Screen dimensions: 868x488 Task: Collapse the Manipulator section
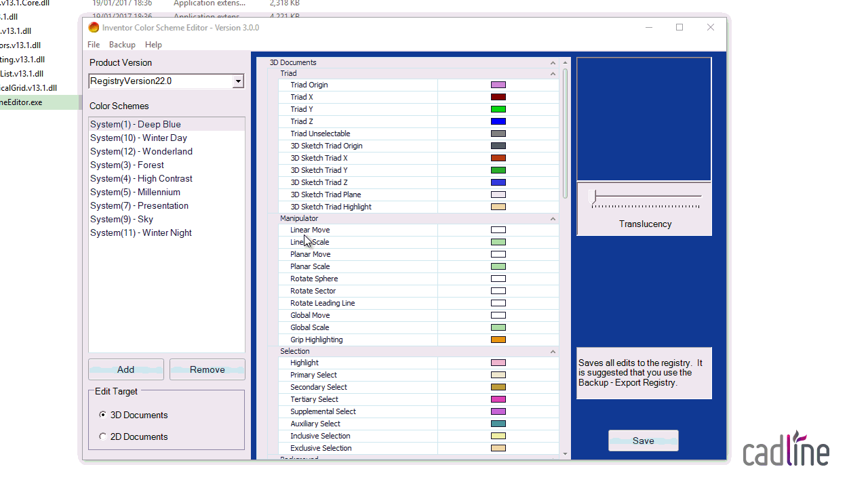553,218
